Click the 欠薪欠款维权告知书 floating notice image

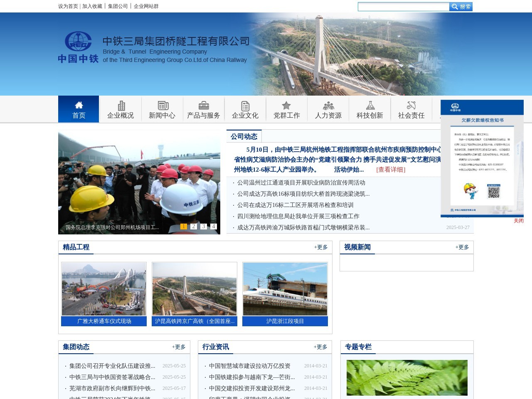tap(482, 158)
